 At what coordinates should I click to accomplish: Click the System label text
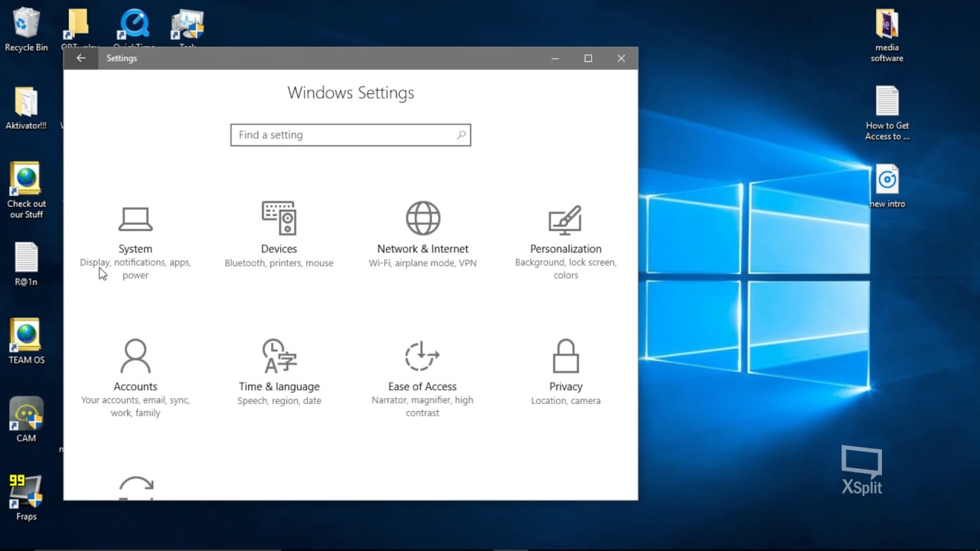136,249
